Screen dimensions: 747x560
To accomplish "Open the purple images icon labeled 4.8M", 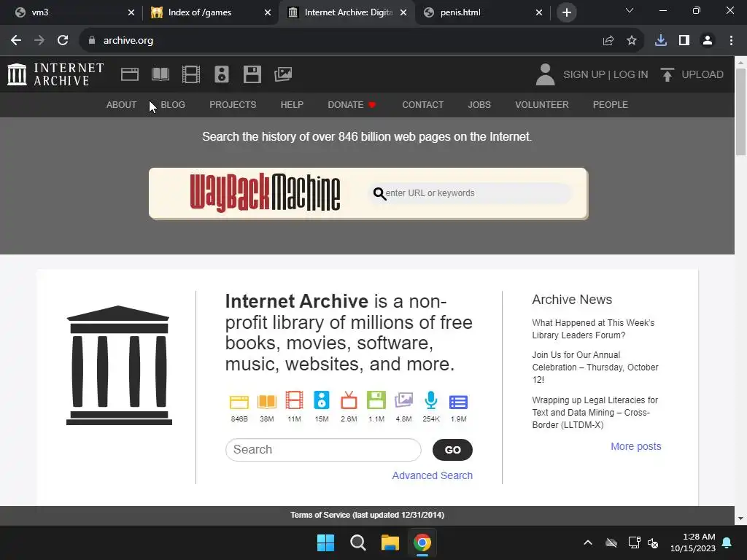I will (403, 400).
